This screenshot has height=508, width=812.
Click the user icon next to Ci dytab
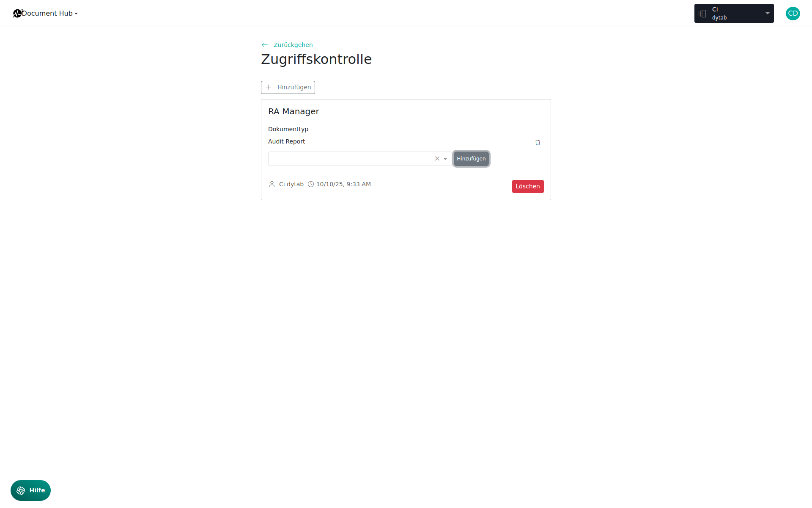pos(272,184)
